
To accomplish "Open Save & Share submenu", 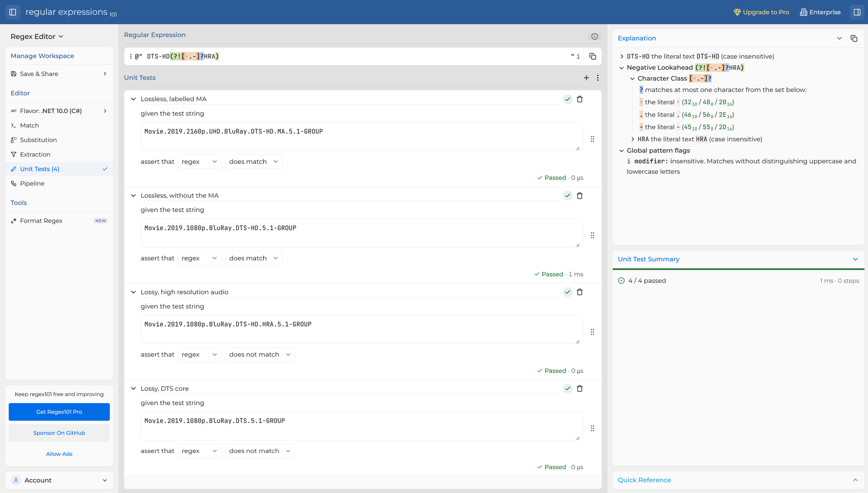I will tap(59, 74).
